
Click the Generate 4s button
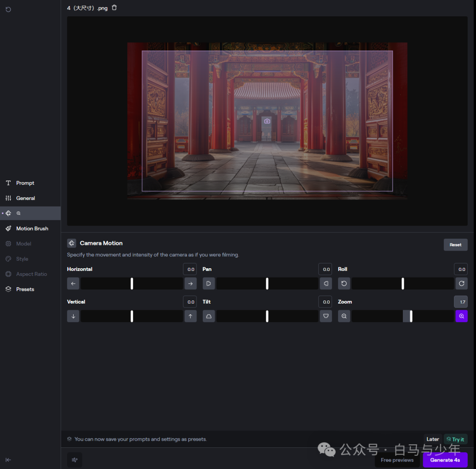(x=445, y=460)
